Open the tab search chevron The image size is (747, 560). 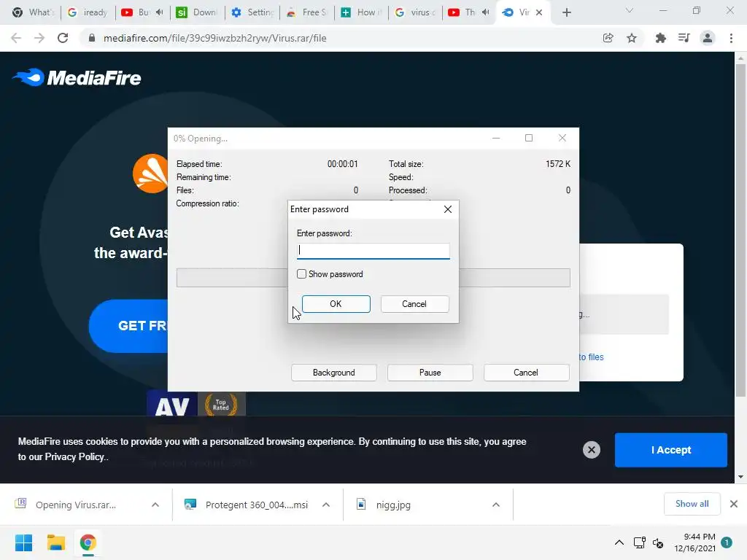coord(630,10)
